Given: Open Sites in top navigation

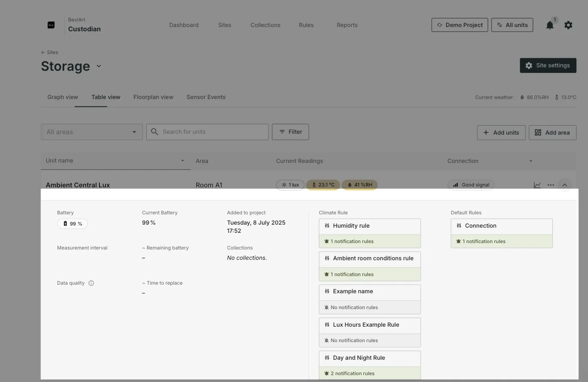Looking at the screenshot, I should (x=225, y=25).
